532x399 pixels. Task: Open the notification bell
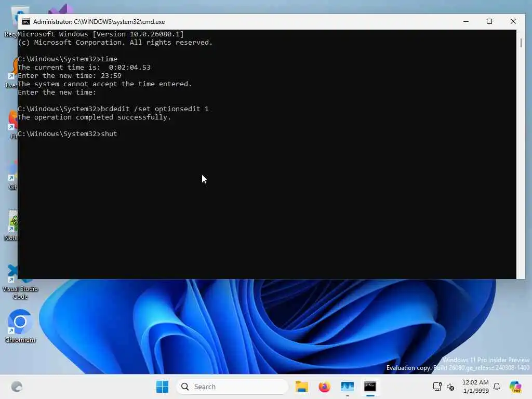[x=497, y=387]
